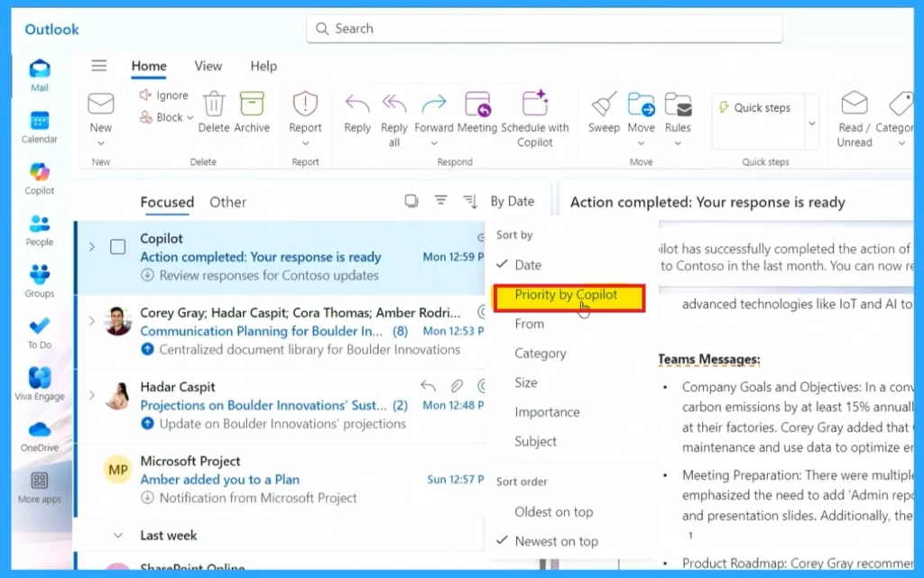The width and height of the screenshot is (924, 578).
Task: Switch to the View ribbon tab
Action: click(208, 66)
